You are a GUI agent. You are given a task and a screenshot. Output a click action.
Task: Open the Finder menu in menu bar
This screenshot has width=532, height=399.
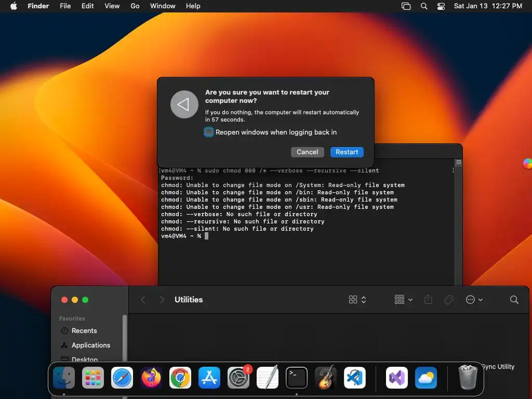38,6
